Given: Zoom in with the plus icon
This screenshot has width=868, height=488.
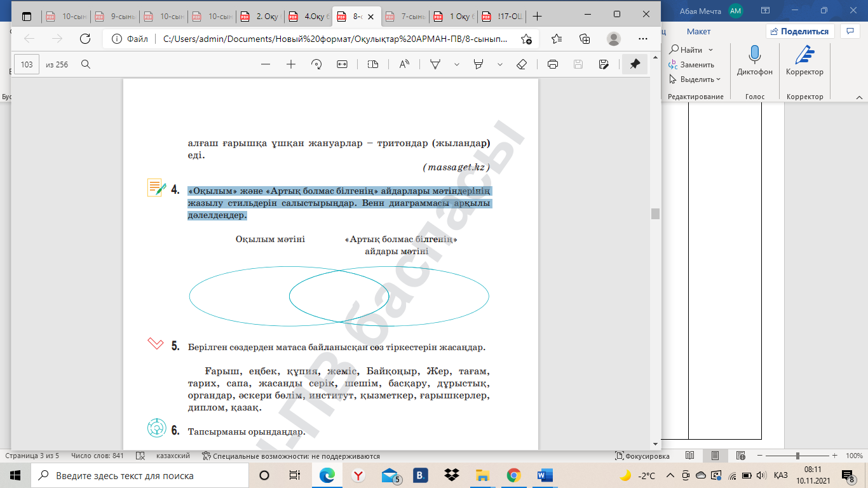Looking at the screenshot, I should (x=291, y=64).
